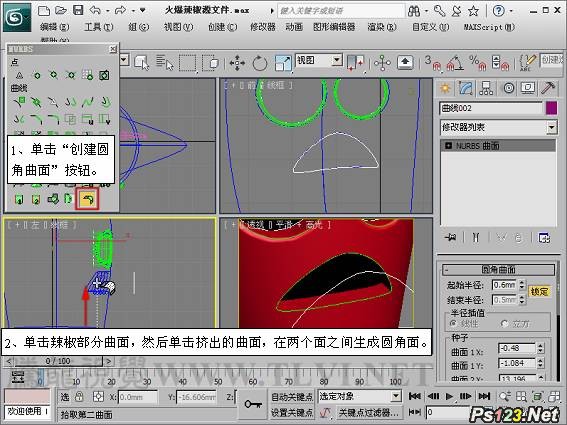Open the Create panel tab with star

tap(445, 88)
